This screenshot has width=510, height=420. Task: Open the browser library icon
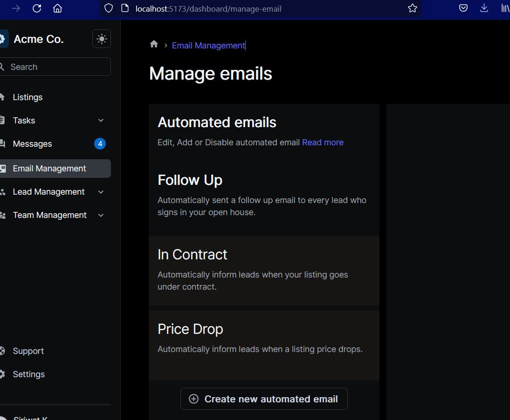click(505, 8)
